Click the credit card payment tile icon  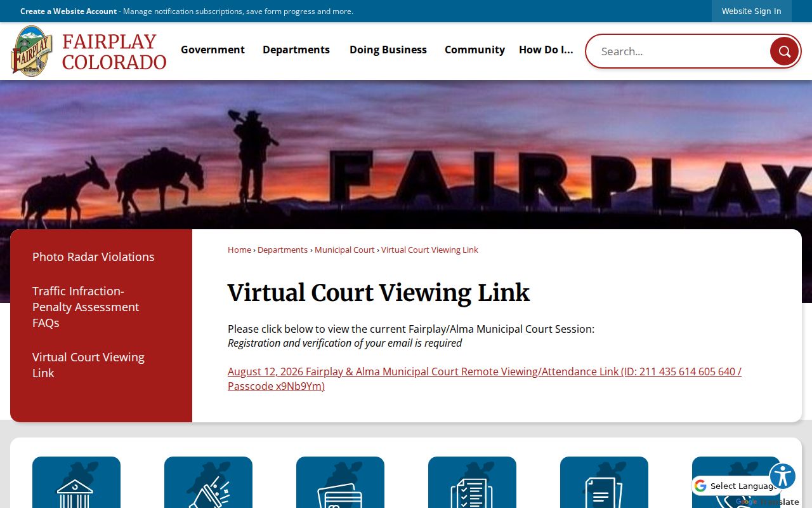point(340,483)
